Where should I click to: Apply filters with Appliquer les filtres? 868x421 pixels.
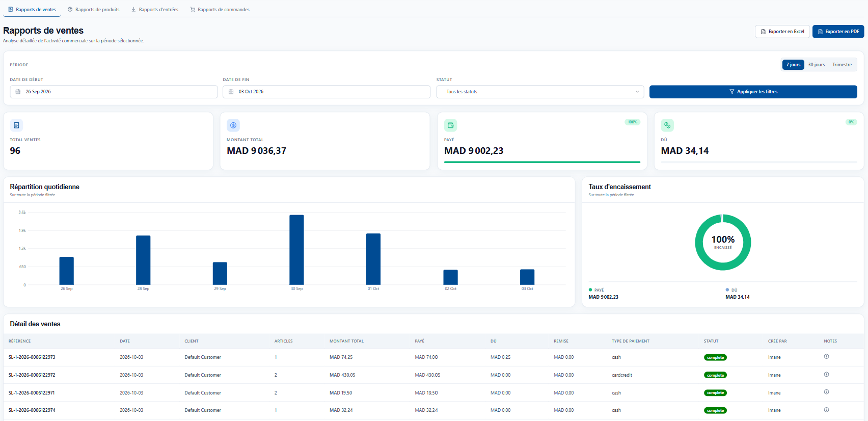[x=753, y=92]
